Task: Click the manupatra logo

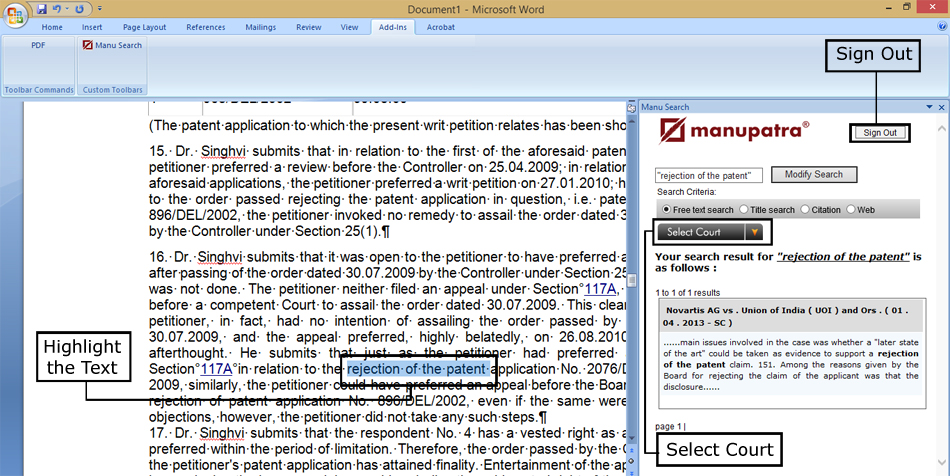Action: [x=734, y=130]
